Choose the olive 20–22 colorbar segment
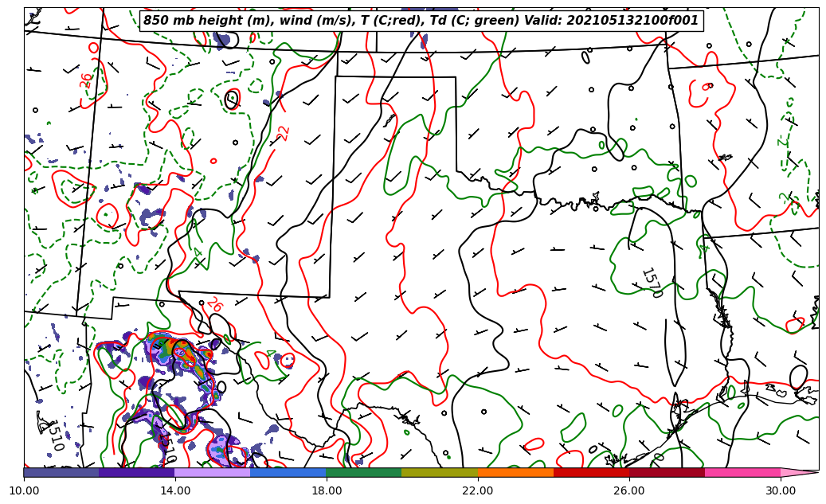Screen dimensions: 826x504 tap(440, 472)
